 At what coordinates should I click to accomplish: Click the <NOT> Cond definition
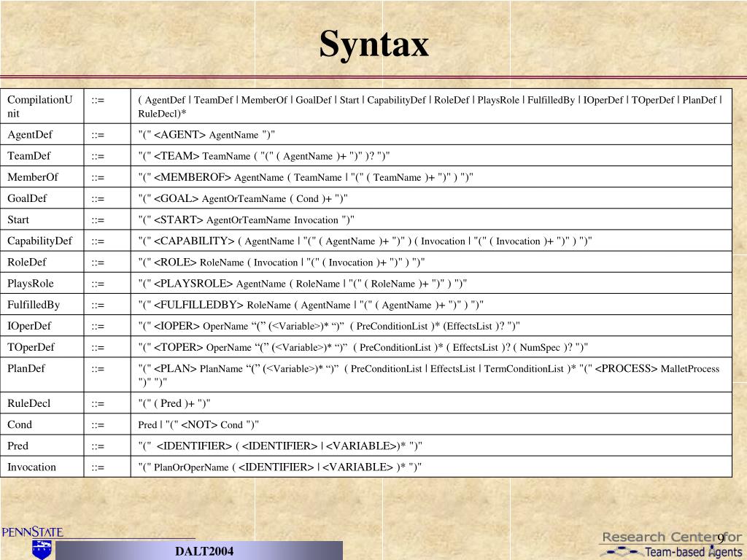[x=198, y=425]
